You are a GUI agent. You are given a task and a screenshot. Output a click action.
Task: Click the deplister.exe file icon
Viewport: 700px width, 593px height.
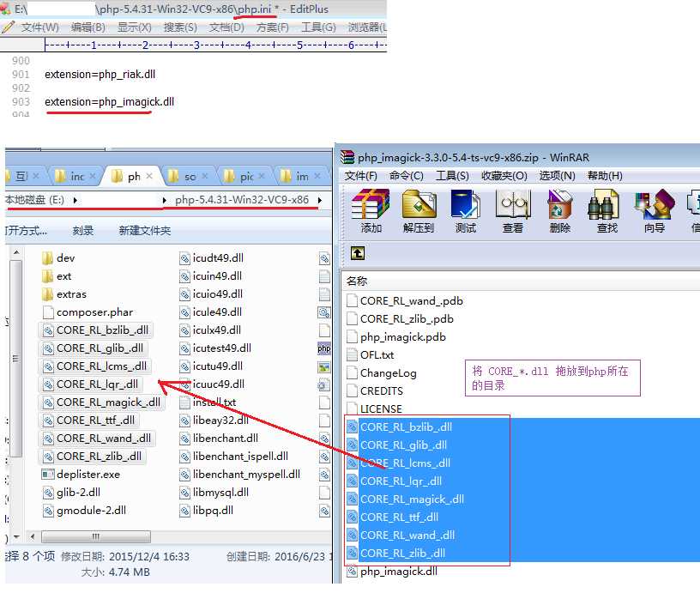point(48,475)
